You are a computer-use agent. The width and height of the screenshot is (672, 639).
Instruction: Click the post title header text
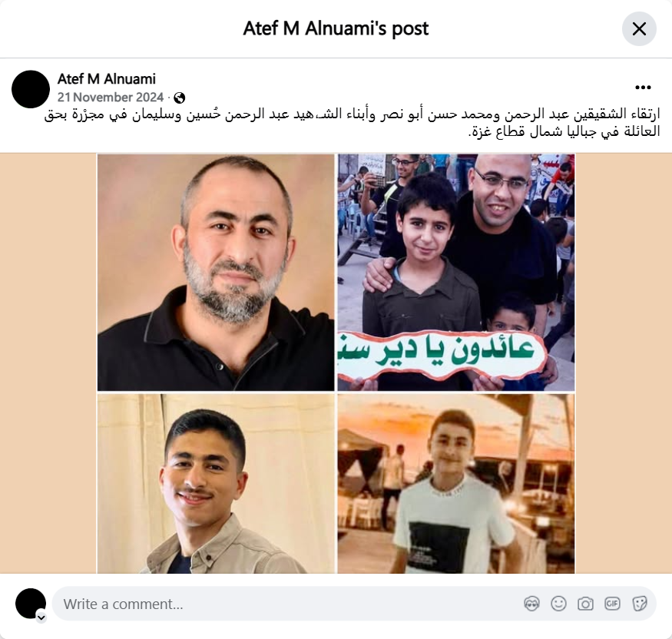pos(336,28)
